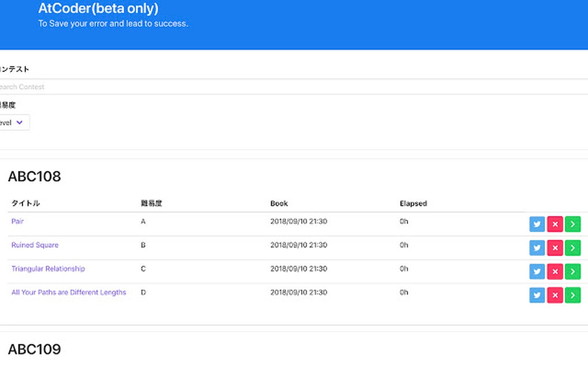Open Ruined Square with green arrow icon
This screenshot has height=368, width=588.
pyautogui.click(x=572, y=248)
